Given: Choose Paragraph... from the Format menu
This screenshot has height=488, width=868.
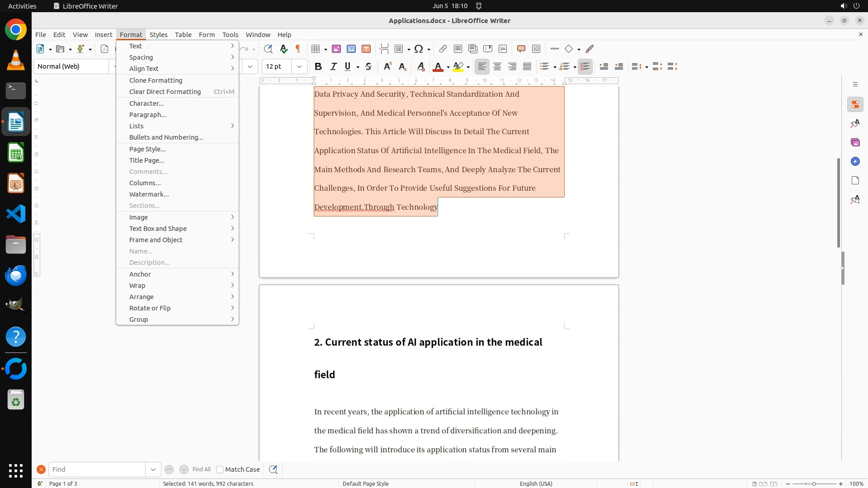Looking at the screenshot, I should [x=147, y=115].
